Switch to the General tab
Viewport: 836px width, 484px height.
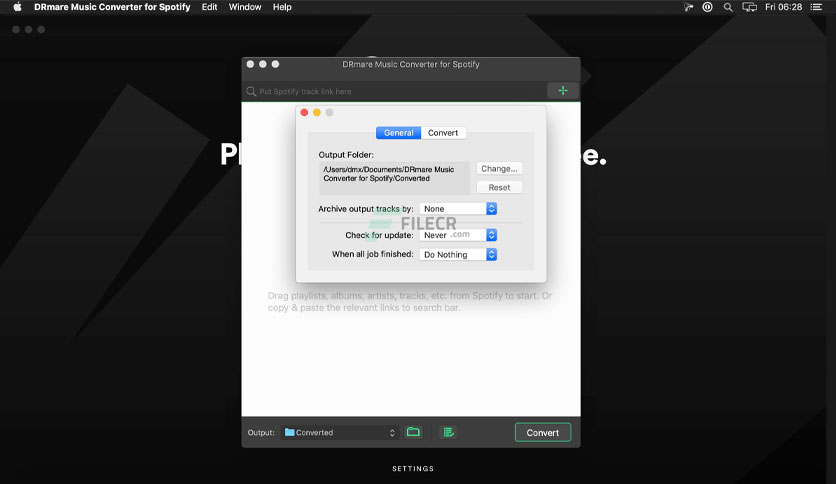point(398,133)
